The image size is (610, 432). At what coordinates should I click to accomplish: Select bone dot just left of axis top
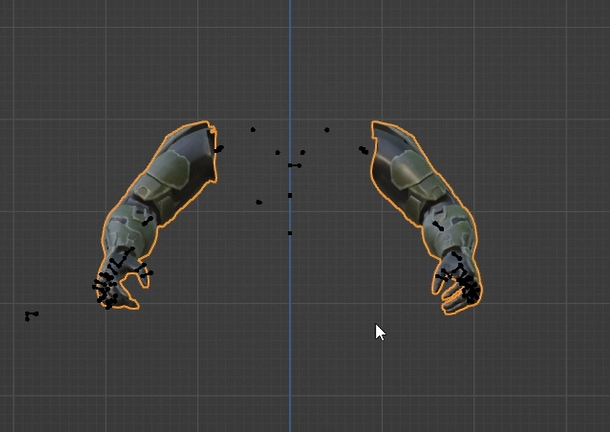pyautogui.click(x=278, y=153)
